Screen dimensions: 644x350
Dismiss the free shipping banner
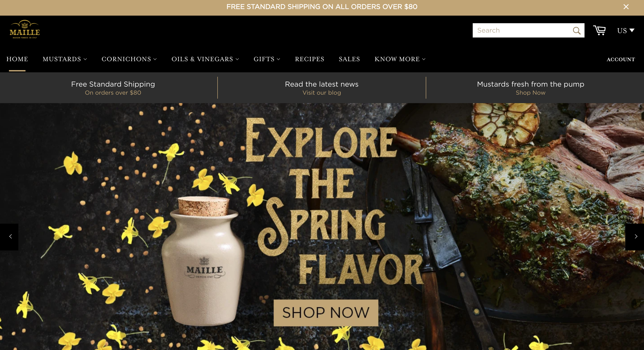click(626, 7)
